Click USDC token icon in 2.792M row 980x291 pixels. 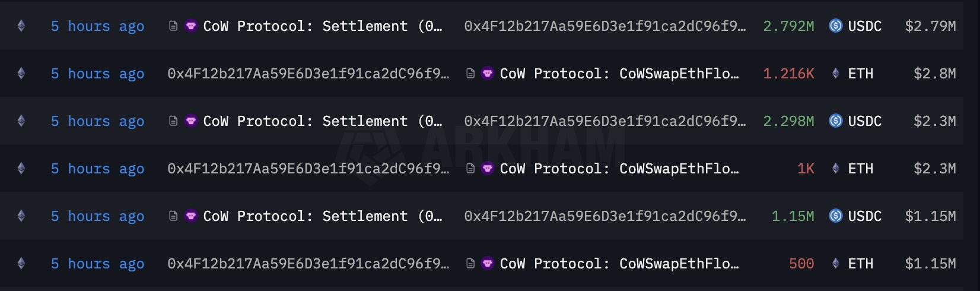pos(835,26)
